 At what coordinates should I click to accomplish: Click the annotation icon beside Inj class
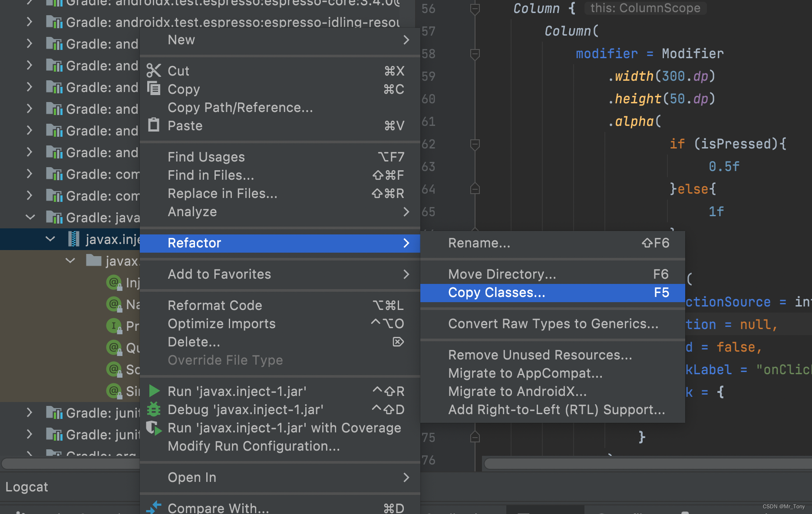point(114,283)
